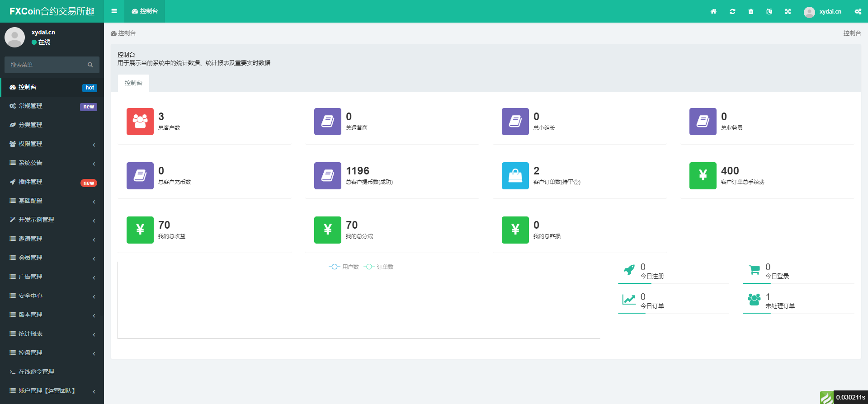Open 分类管理 in sidebar menu

click(52, 125)
